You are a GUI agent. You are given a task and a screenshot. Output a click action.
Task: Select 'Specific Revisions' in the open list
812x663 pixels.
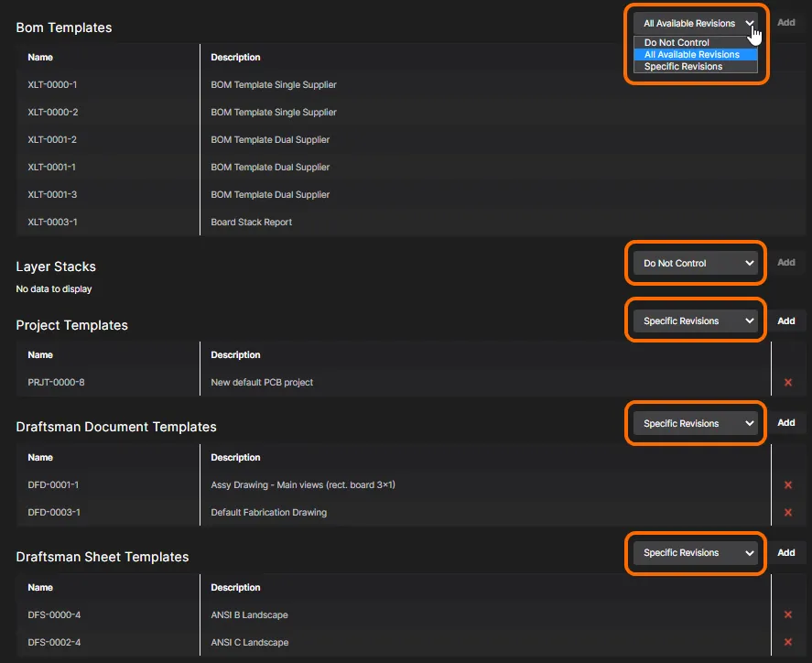click(683, 67)
